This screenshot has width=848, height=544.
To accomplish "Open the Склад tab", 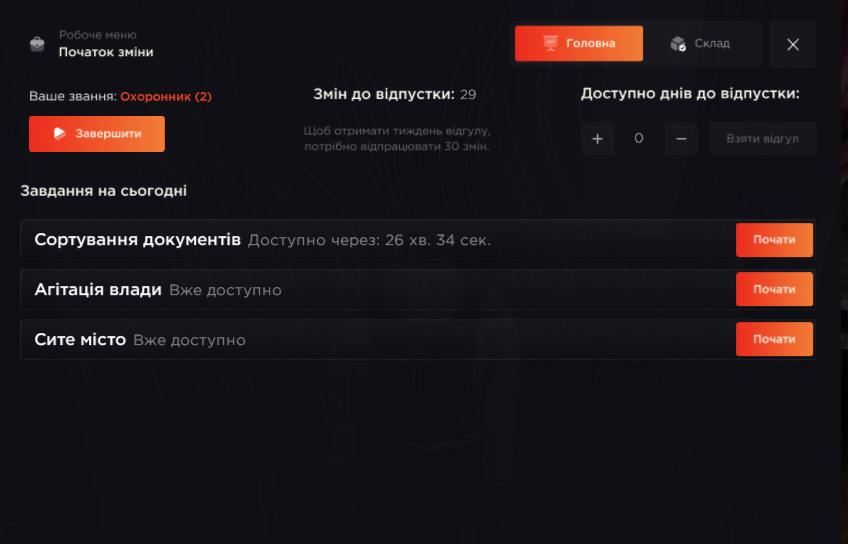I will [x=703, y=44].
